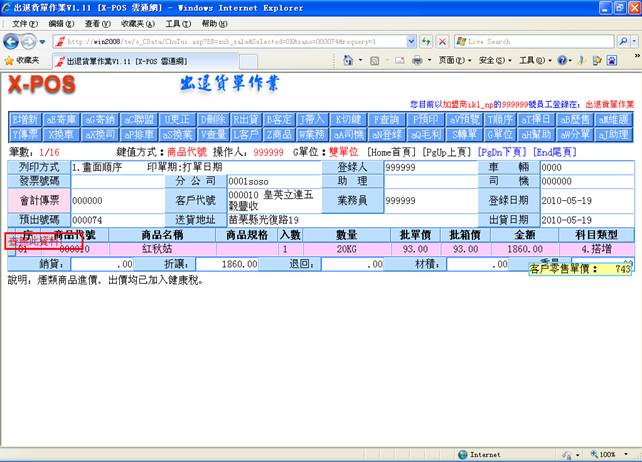Click the Print icon in IE toolbar
Viewport: 642px width, 462px height.
tap(418, 61)
